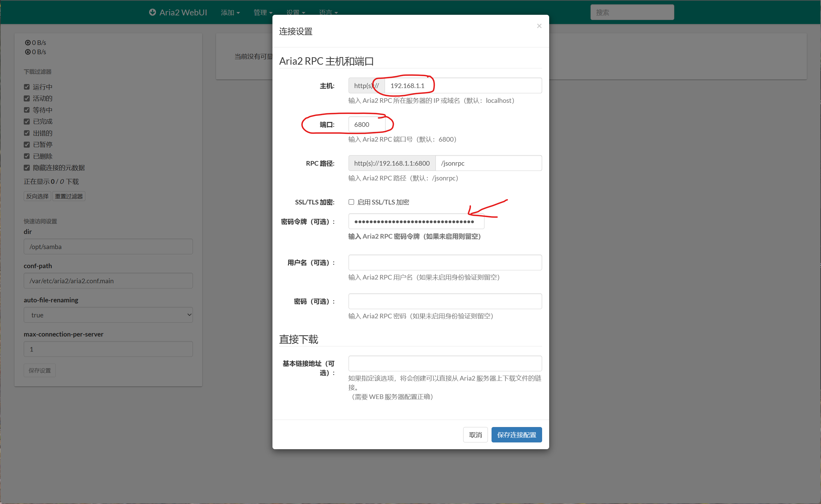Viewport: 821px width, 504px height.
Task: Click the 重置过滤器 button
Action: click(69, 196)
